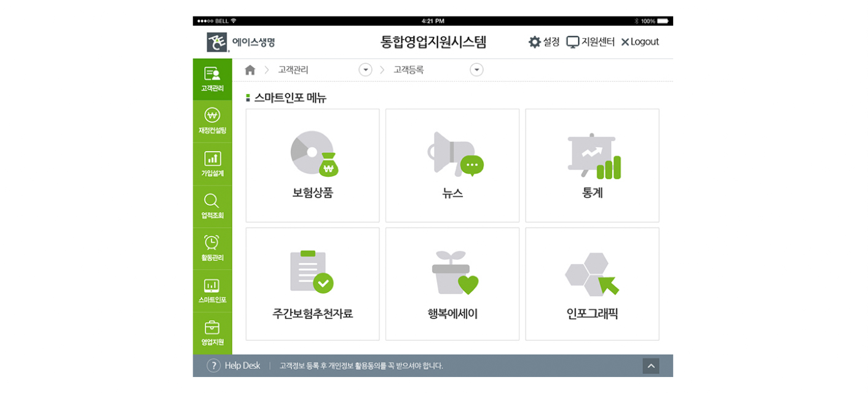Open 활동관리 clock icon
The image size is (868, 393).
211,243
